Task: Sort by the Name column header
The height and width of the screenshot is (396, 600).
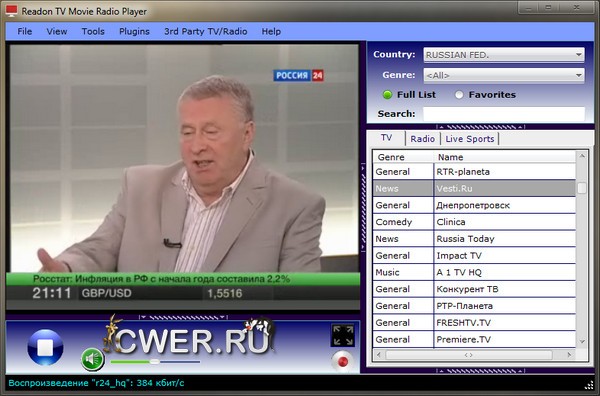Action: point(505,157)
